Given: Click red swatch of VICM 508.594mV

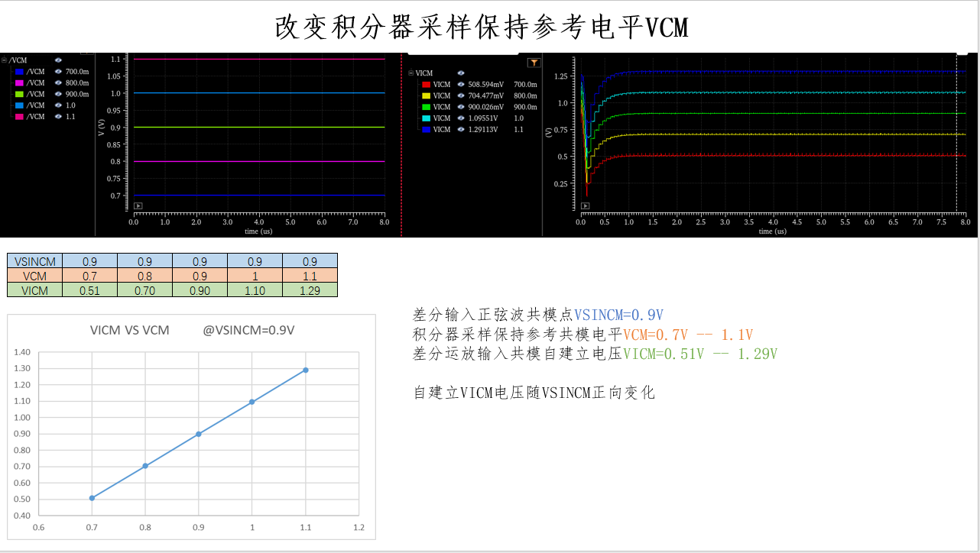Looking at the screenshot, I should pyautogui.click(x=425, y=84).
